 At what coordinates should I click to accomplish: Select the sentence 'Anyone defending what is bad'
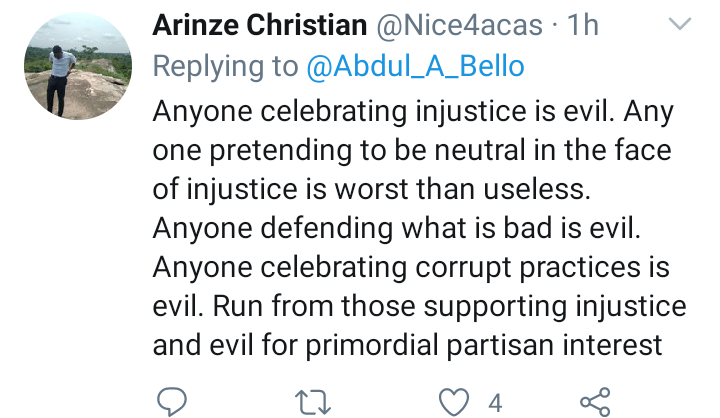click(352, 228)
